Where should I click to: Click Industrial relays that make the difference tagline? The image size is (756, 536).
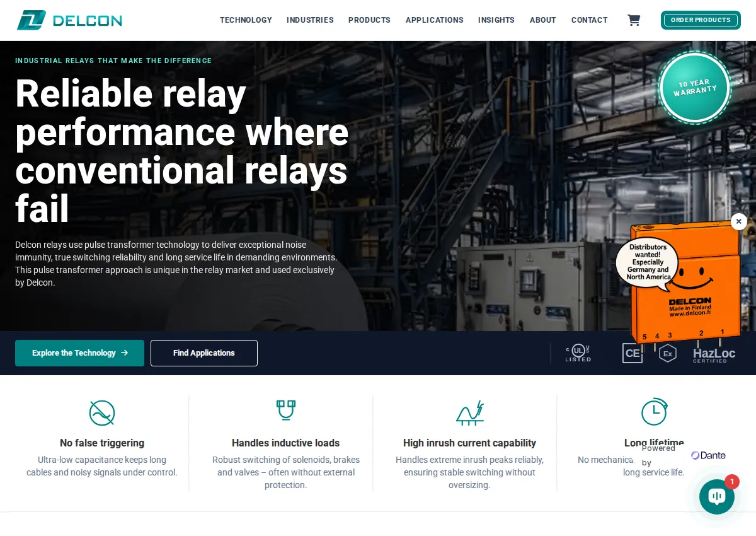[x=113, y=61]
